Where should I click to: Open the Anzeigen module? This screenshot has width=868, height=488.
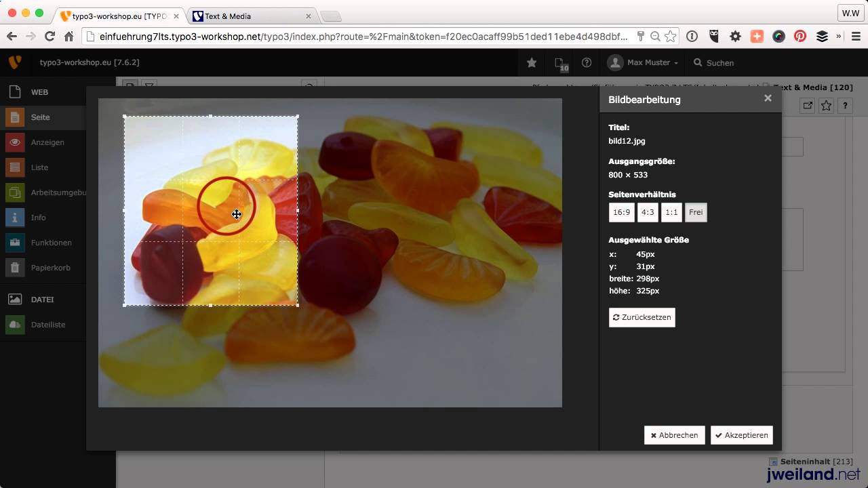point(43,142)
